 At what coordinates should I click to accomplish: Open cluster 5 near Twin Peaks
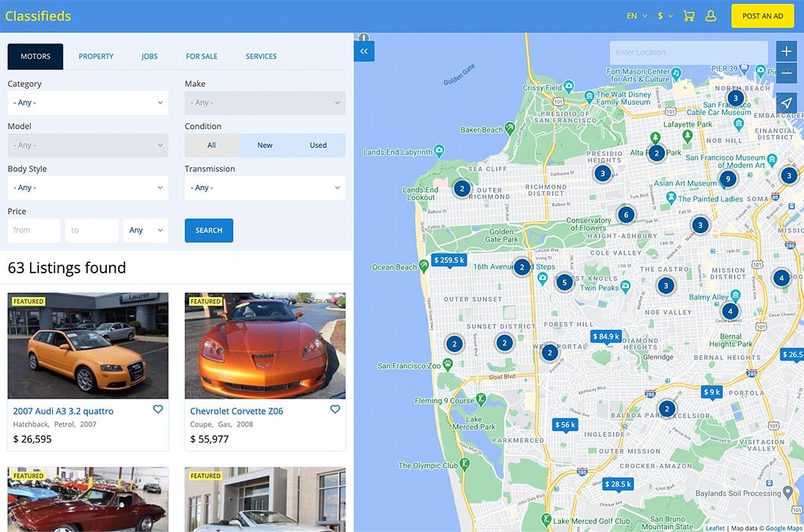tap(564, 282)
